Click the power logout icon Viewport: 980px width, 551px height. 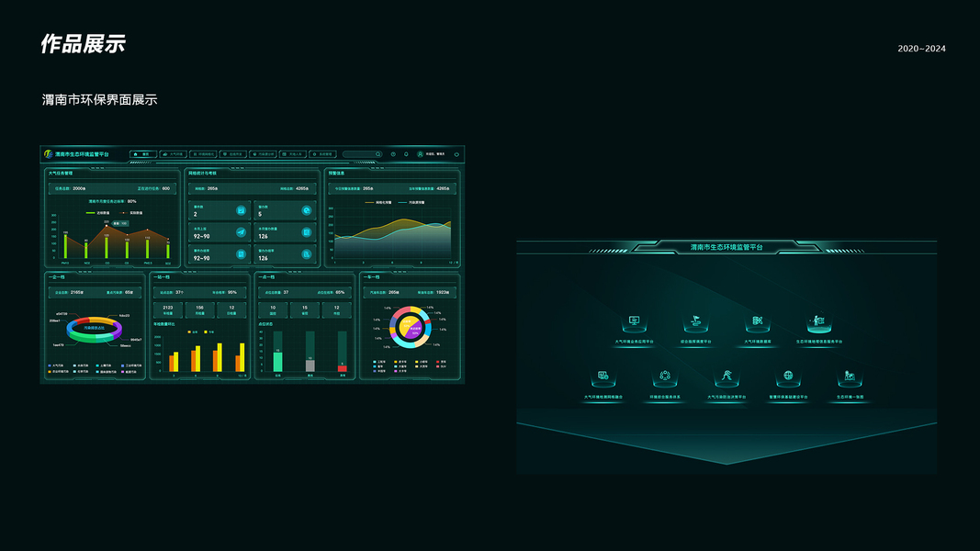pos(456,154)
